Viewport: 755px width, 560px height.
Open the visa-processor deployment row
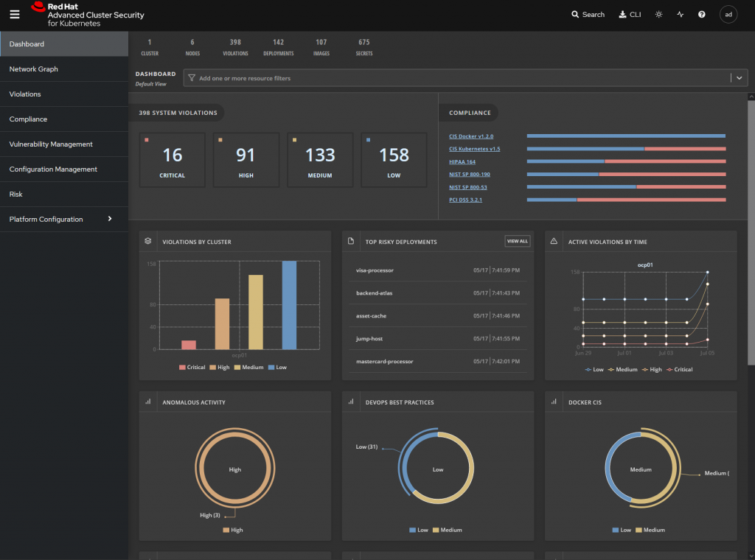coord(438,270)
